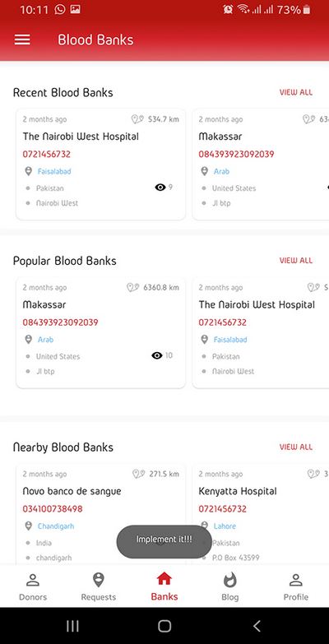
Task: Call number 034100738498 for Novo banco de sangue
Action: pyautogui.click(x=53, y=509)
